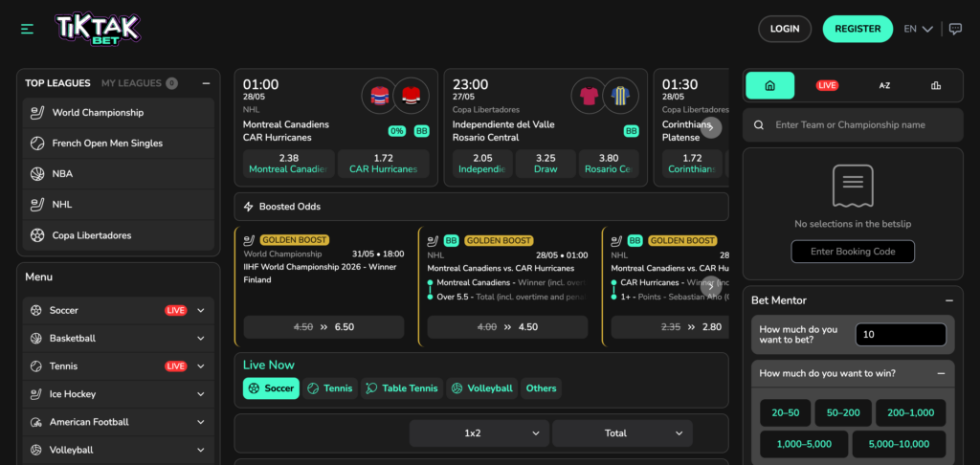Click the Boosted Odds lightning icon
Screen dimensions: 980x465
tap(248, 207)
